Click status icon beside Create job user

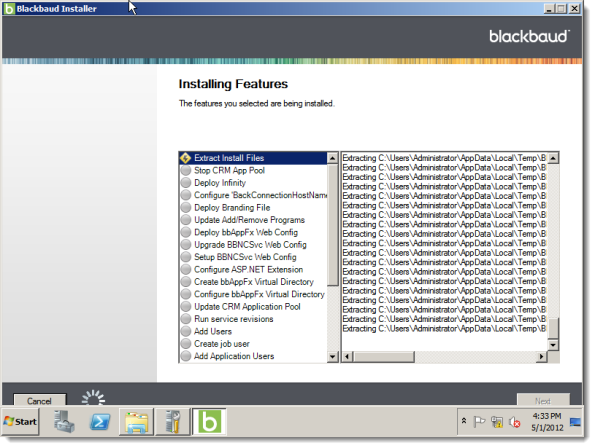coord(186,344)
